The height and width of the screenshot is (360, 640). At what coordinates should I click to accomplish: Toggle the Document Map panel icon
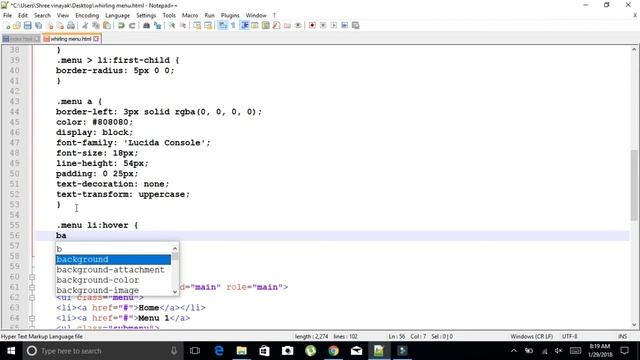point(266,25)
